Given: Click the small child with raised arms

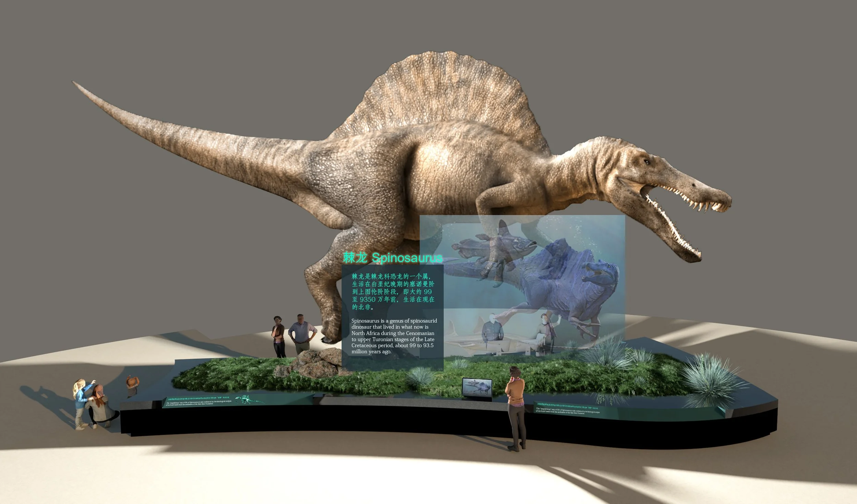Looking at the screenshot, I should [x=132, y=386].
